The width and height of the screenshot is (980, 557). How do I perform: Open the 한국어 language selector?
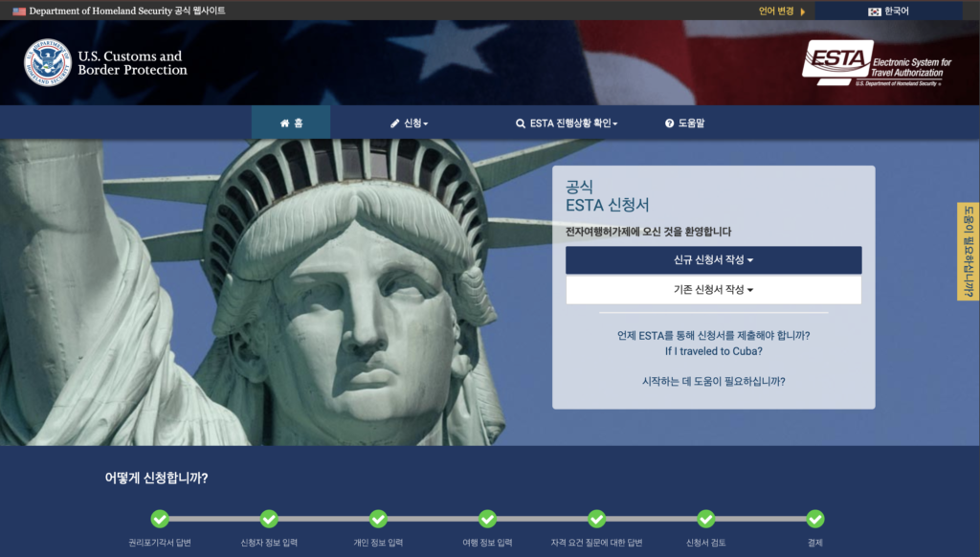(888, 11)
